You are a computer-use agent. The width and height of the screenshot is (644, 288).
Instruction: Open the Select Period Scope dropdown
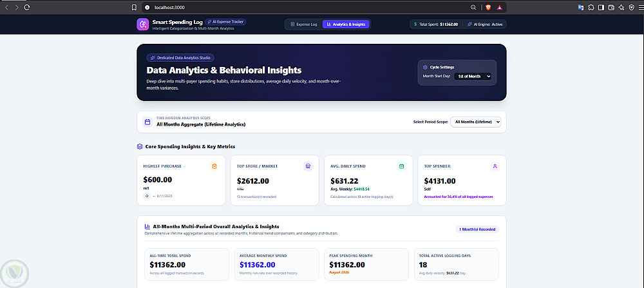[x=476, y=122]
